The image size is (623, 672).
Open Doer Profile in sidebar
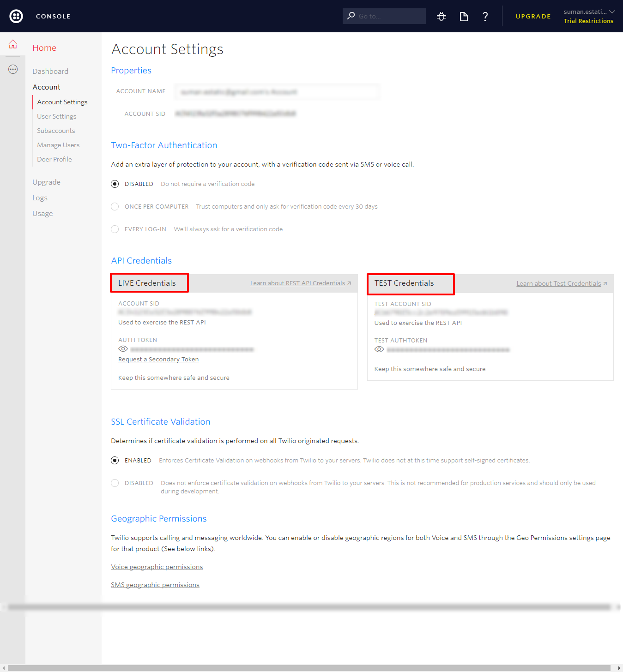click(x=54, y=159)
